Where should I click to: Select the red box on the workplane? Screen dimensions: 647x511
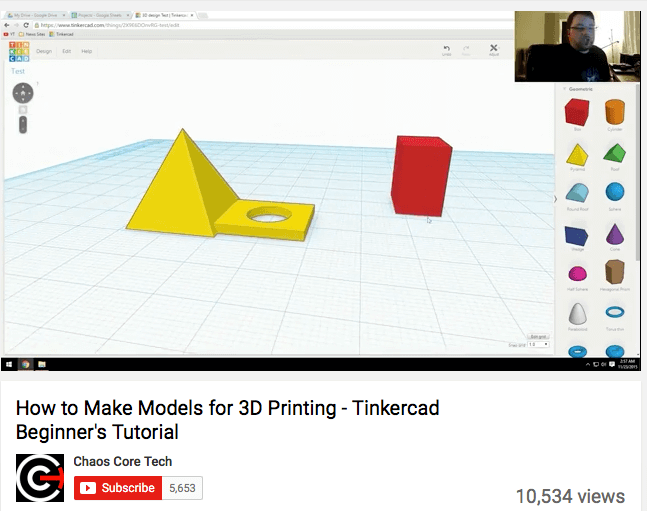coord(421,176)
